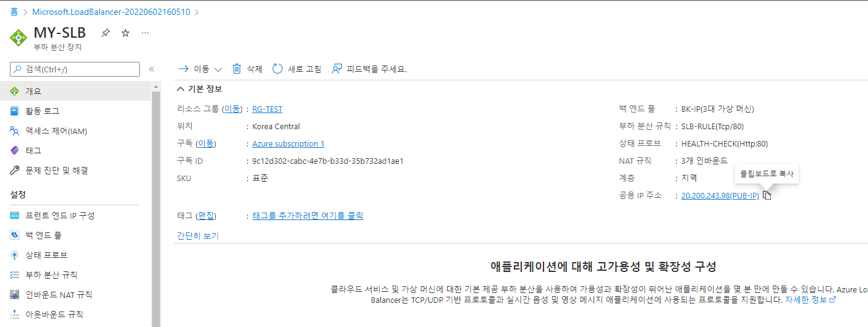
Task: Click the search magnifier icon in sidebar
Action: (18, 69)
